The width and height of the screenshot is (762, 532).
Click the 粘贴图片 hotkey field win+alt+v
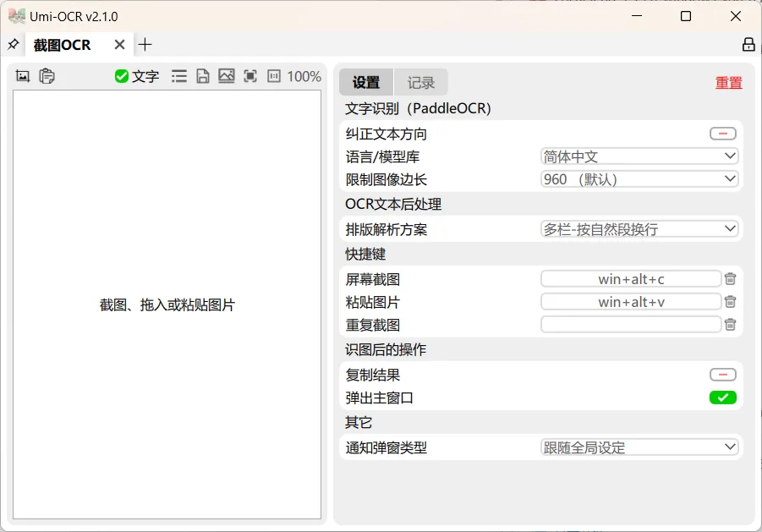click(x=631, y=302)
